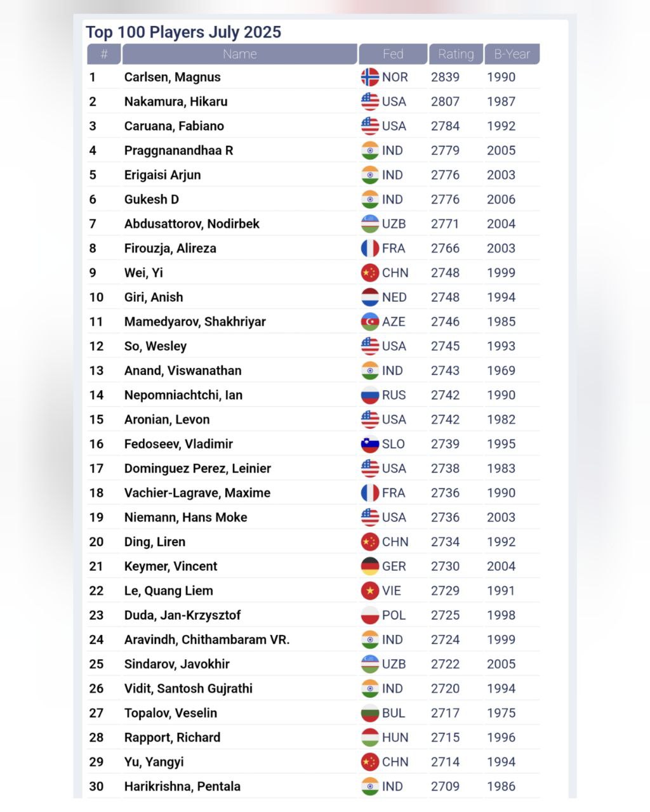The width and height of the screenshot is (650, 812).
Task: Click the Bulgaria flag beside Topalov
Action: coord(370,713)
